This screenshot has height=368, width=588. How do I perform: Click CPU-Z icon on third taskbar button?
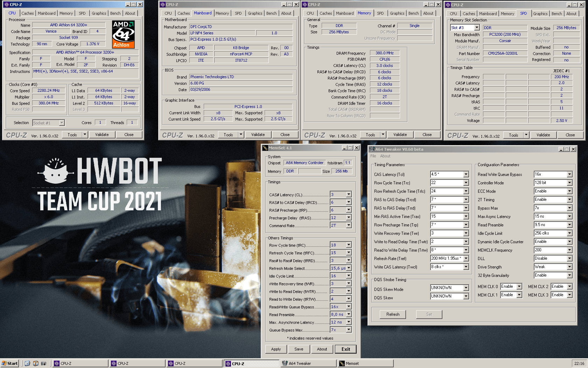(171, 363)
